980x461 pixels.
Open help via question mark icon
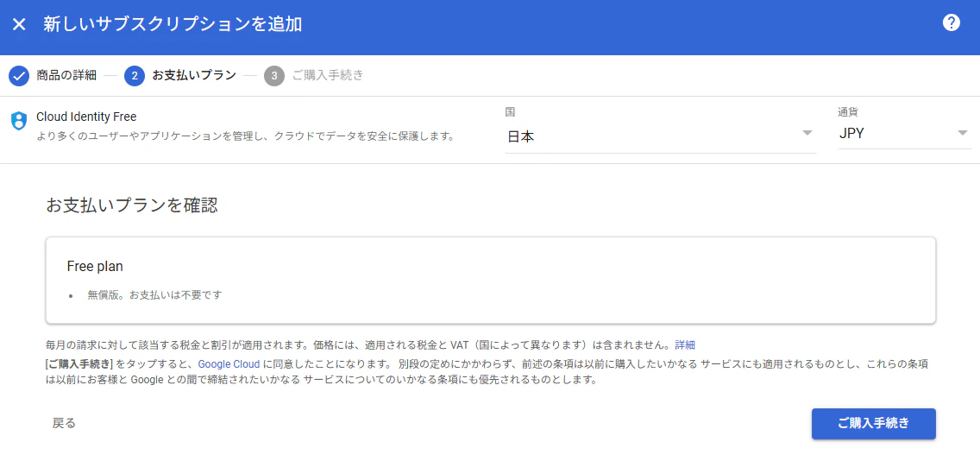point(951,23)
